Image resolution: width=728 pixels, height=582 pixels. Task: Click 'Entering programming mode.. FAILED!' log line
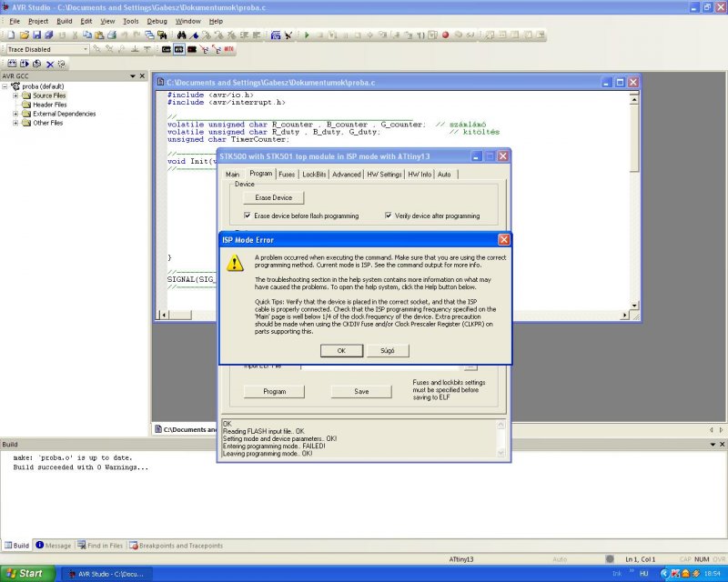coord(274,446)
